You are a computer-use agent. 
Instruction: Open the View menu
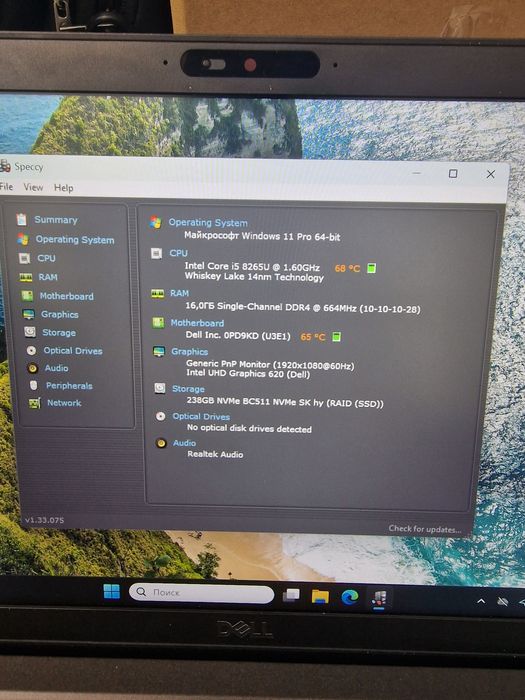point(33,187)
